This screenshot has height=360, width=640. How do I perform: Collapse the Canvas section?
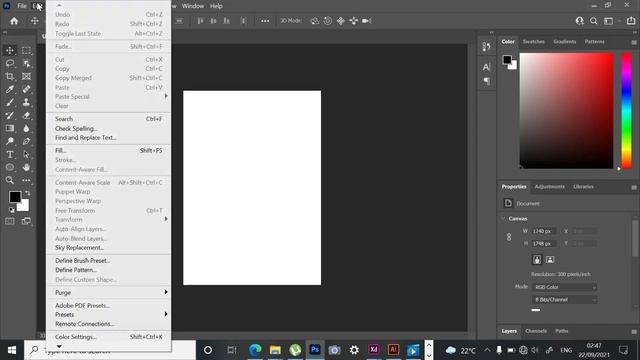(x=503, y=219)
